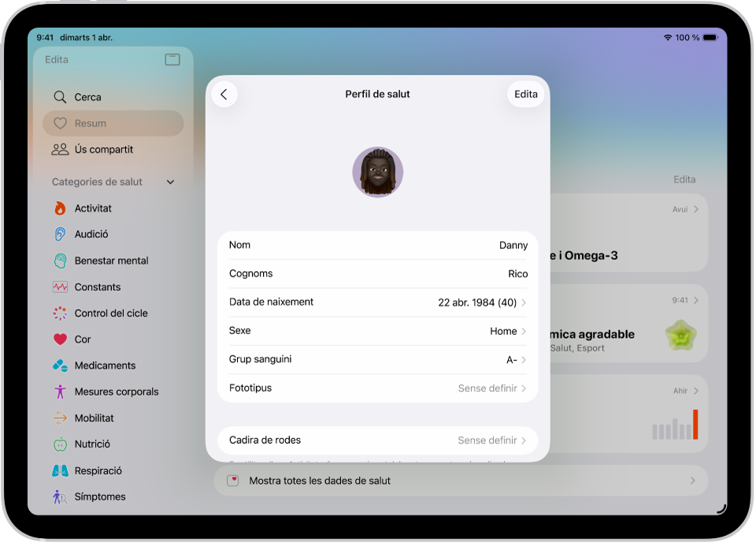Select Cerca in the sidebar
The width and height of the screenshot is (756, 543).
[x=113, y=97]
